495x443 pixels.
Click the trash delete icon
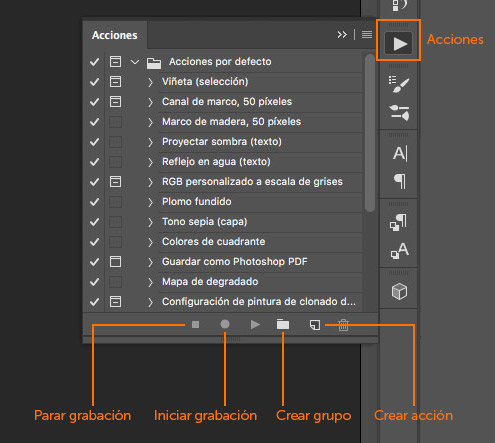click(343, 325)
